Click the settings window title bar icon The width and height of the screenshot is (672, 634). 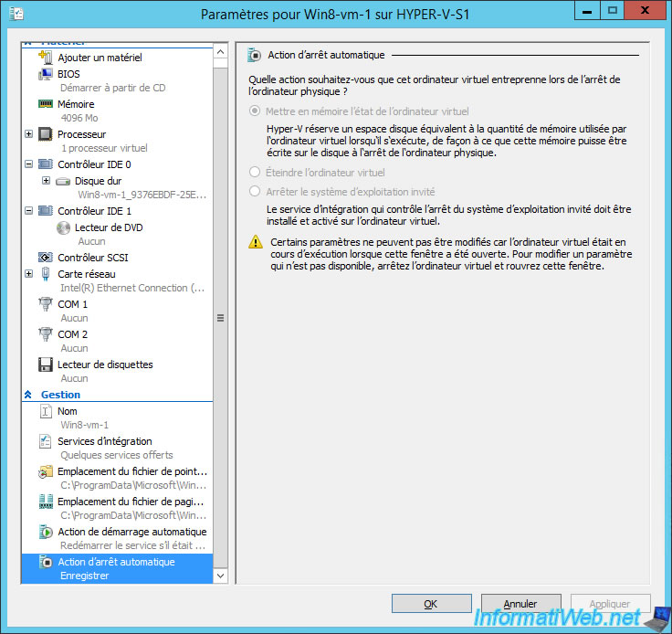point(16,14)
